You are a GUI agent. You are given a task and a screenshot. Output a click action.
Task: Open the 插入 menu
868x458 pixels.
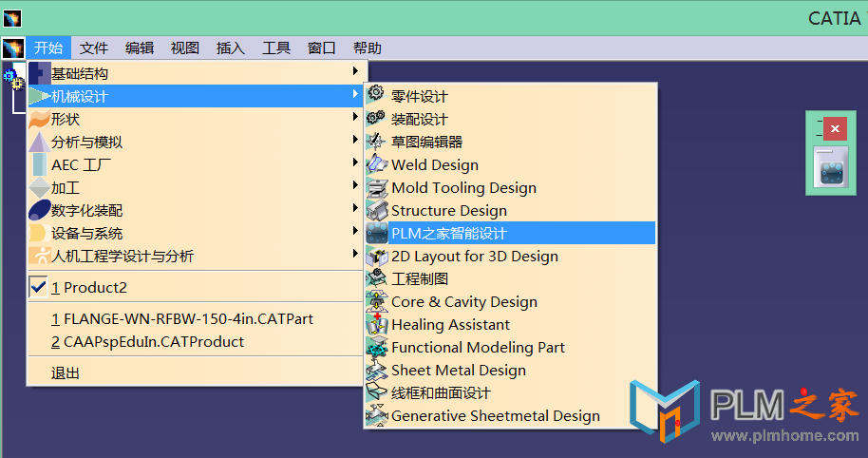click(230, 48)
